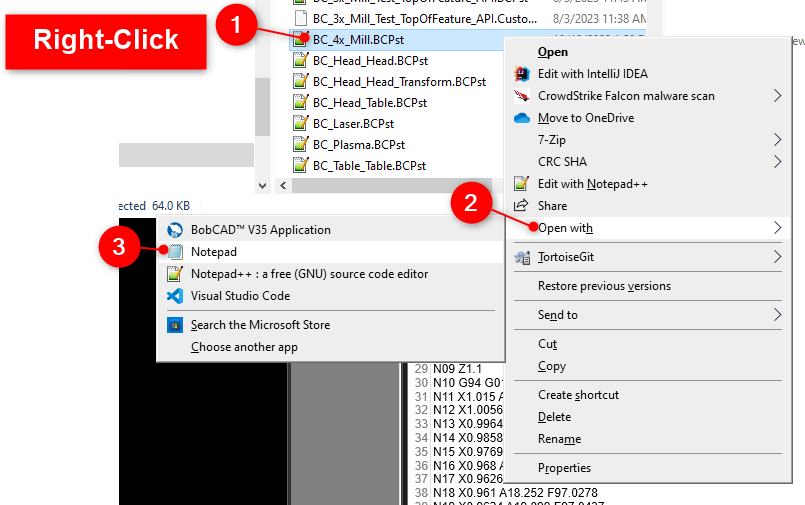Select the BC_Head_Head_Transform.BCPst file name
805x505 pixels.
click(399, 82)
